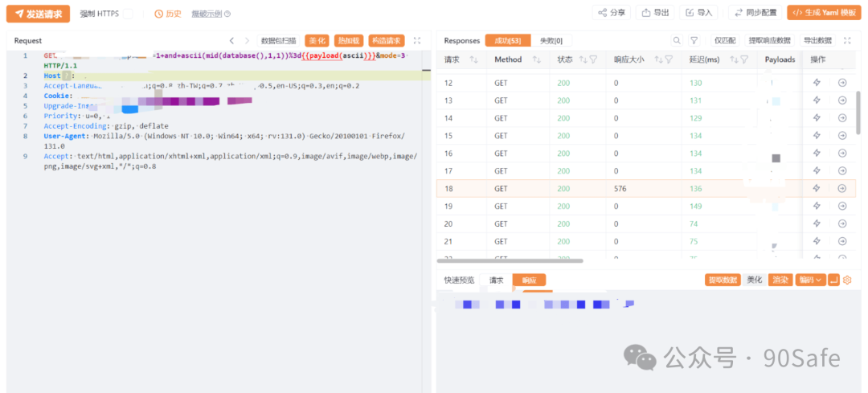Open the 响应大小 column filter funnel
The image size is (868, 393).
(x=669, y=59)
